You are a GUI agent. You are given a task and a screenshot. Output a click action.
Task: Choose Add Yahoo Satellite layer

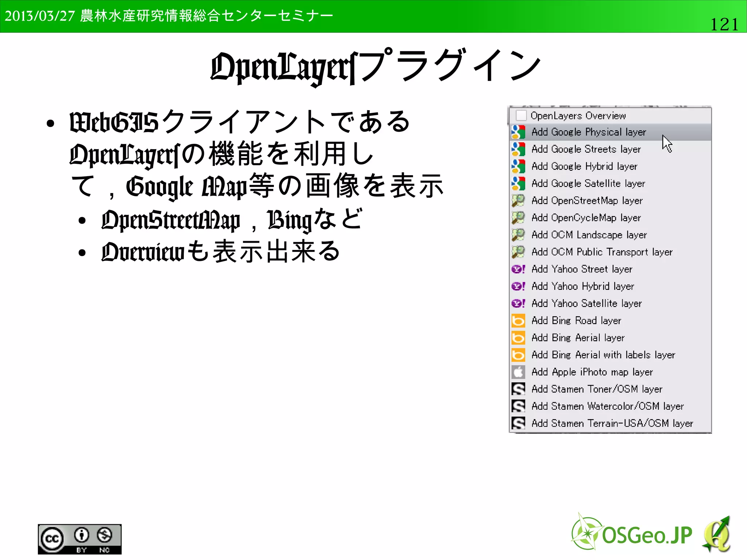(610, 304)
